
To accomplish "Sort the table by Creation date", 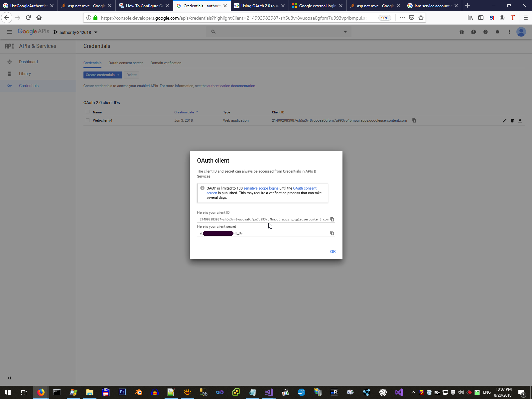I will point(186,112).
